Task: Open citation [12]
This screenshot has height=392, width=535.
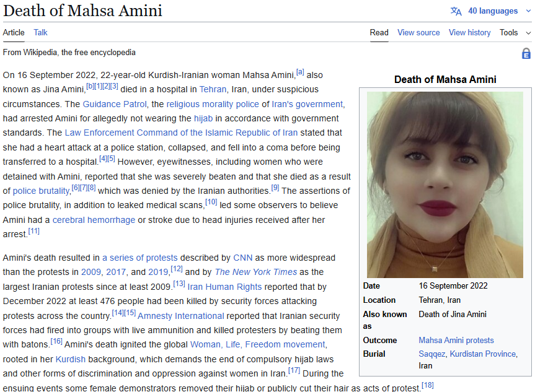Action: pos(177,269)
